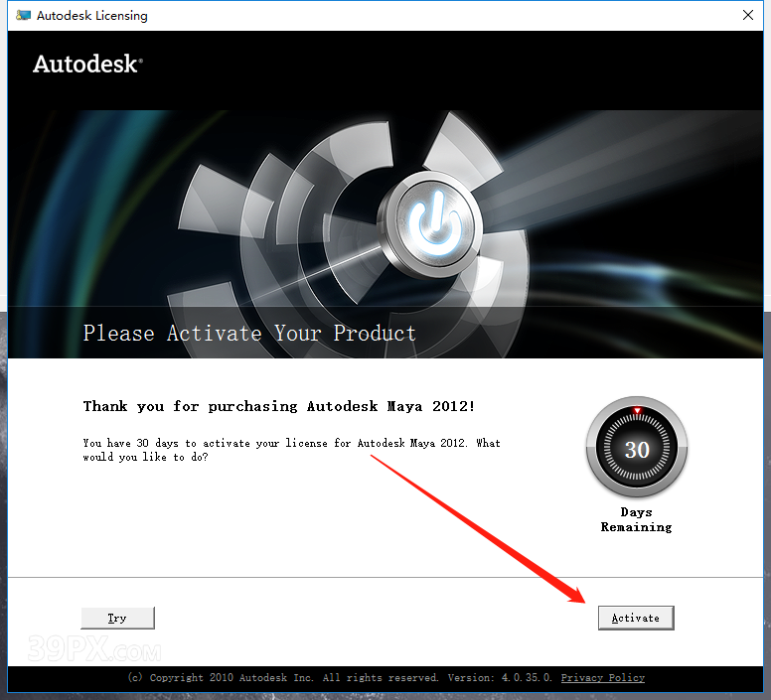The image size is (771, 700).
Task: Click the red arrow annotation
Action: pyautogui.click(x=478, y=529)
